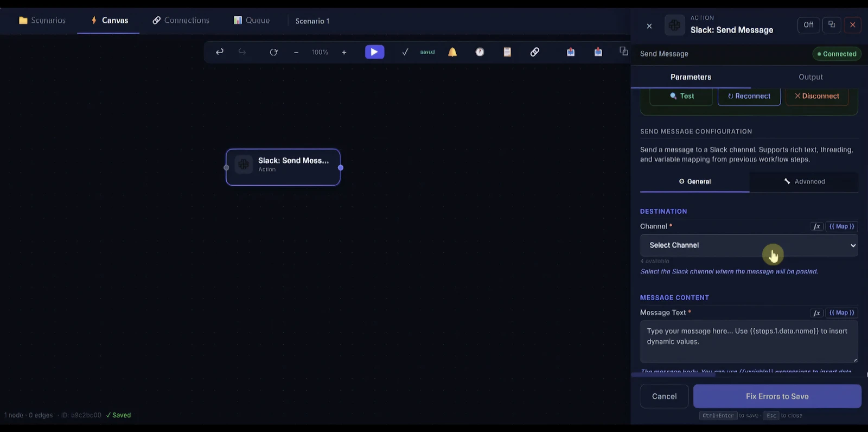
Task: Click the node's left input connector dot
Action: click(226, 168)
